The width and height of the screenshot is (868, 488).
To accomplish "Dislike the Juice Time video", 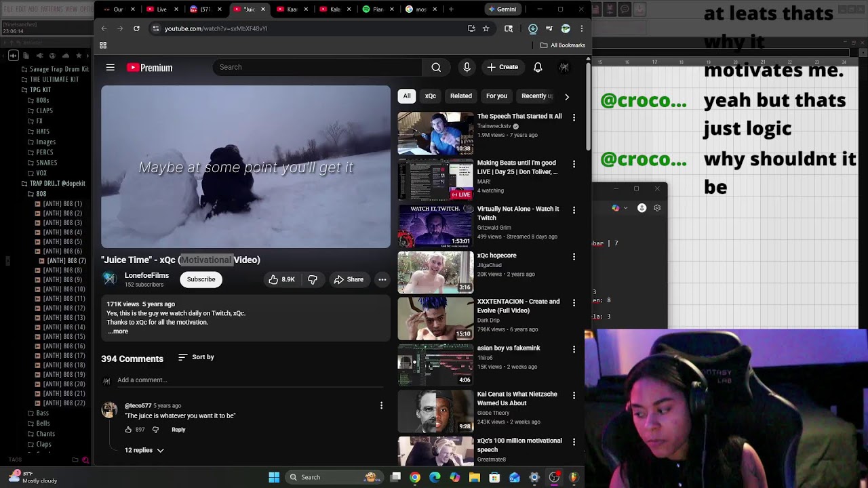I will (313, 279).
